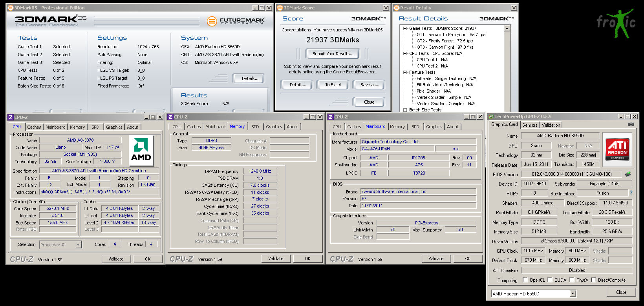Image resolution: width=644 pixels, height=306 pixels.
Task: Click the BIOS save icon in GPU-Z
Action: (x=628, y=174)
